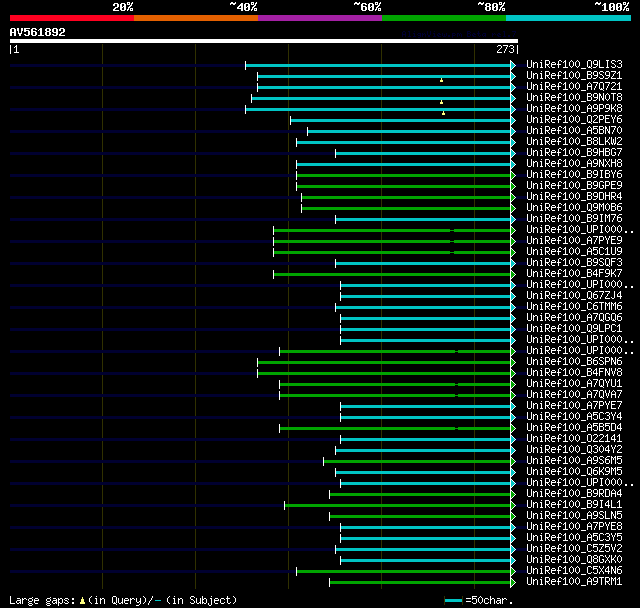Image resolution: width=640 pixels, height=608 pixels.
Task: Click the UniRef100_B9IM76 label
Action: click(x=574, y=219)
